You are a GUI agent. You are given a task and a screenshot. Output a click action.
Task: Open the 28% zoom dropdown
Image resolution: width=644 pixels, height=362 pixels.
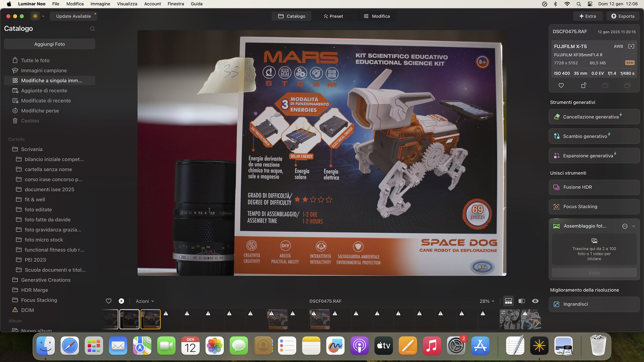[x=487, y=301]
